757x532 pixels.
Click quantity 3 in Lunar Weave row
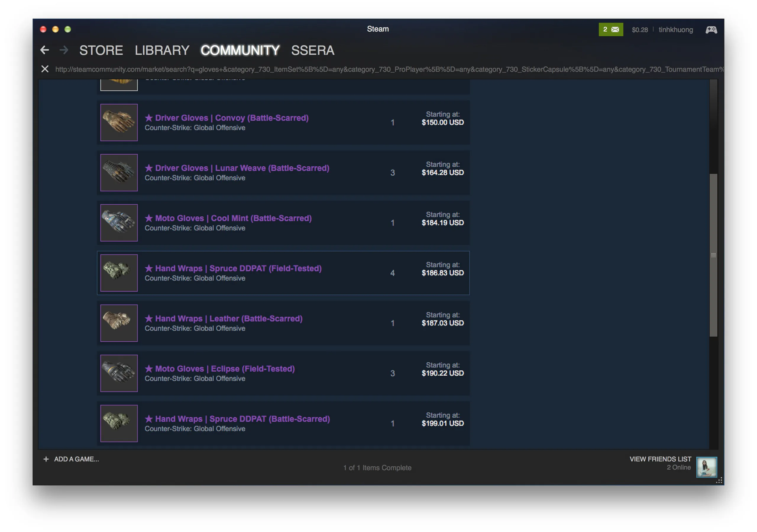click(392, 173)
